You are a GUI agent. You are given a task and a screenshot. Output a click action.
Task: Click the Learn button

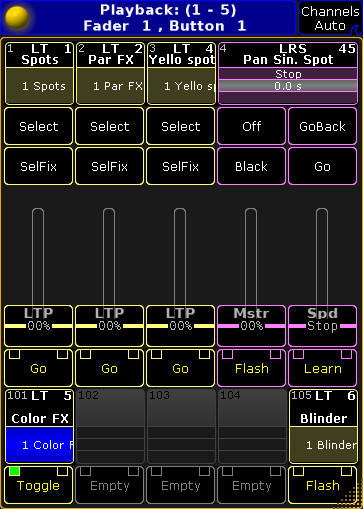click(x=322, y=368)
